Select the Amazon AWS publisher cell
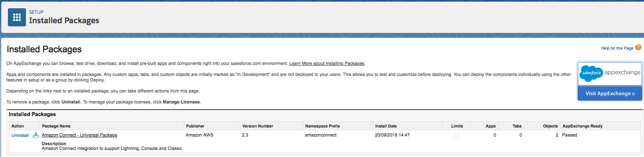 pos(199,135)
